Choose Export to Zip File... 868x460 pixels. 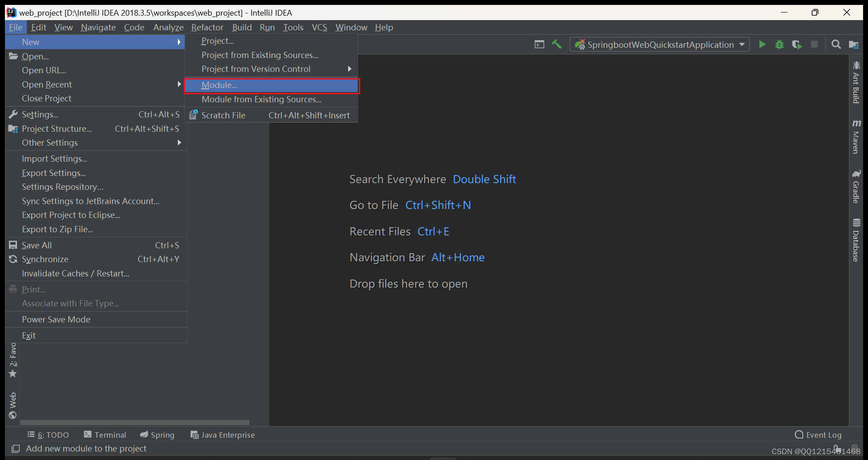tap(96, 229)
